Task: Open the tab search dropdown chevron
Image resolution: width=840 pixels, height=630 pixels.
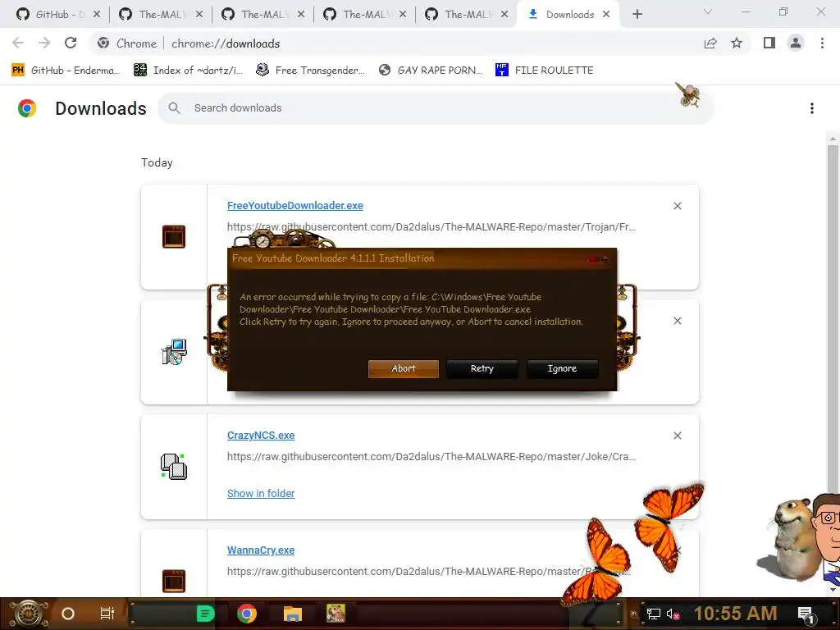Action: (708, 11)
